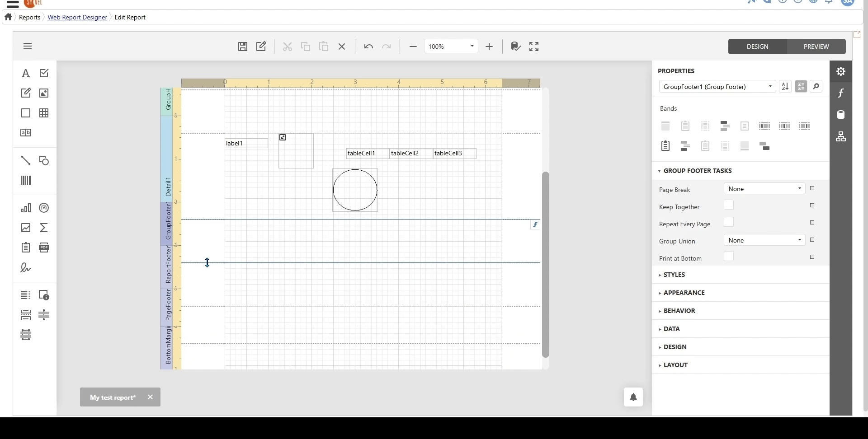This screenshot has height=439, width=868.
Task: Select the Label tool in toolbox
Action: tap(26, 73)
